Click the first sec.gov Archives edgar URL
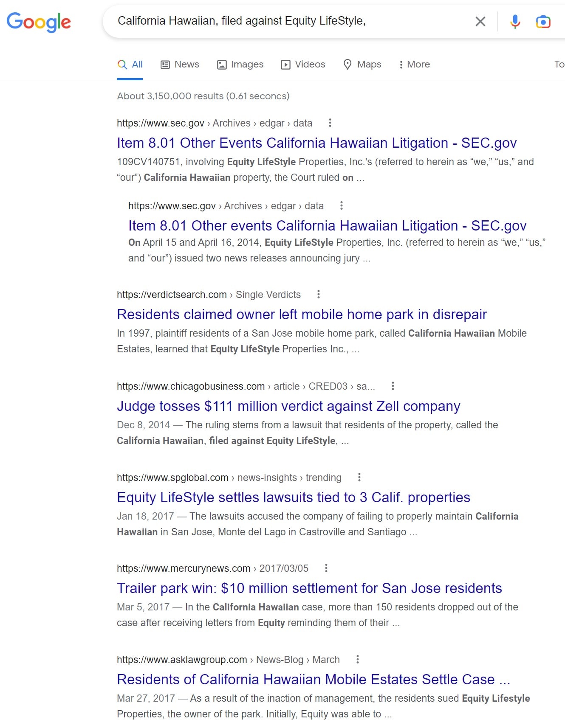Image resolution: width=565 pixels, height=728 pixels. click(215, 123)
